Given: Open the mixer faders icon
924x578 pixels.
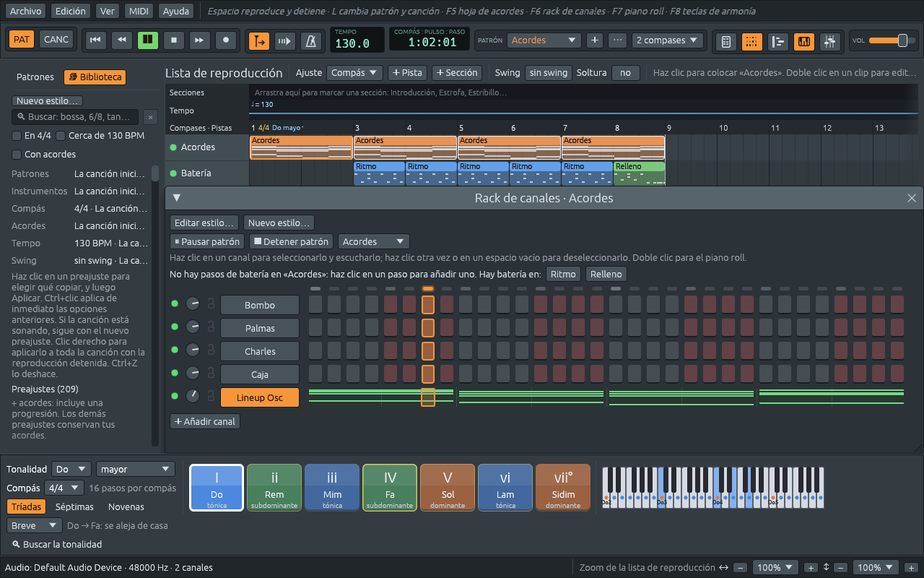Looking at the screenshot, I should click(829, 42).
